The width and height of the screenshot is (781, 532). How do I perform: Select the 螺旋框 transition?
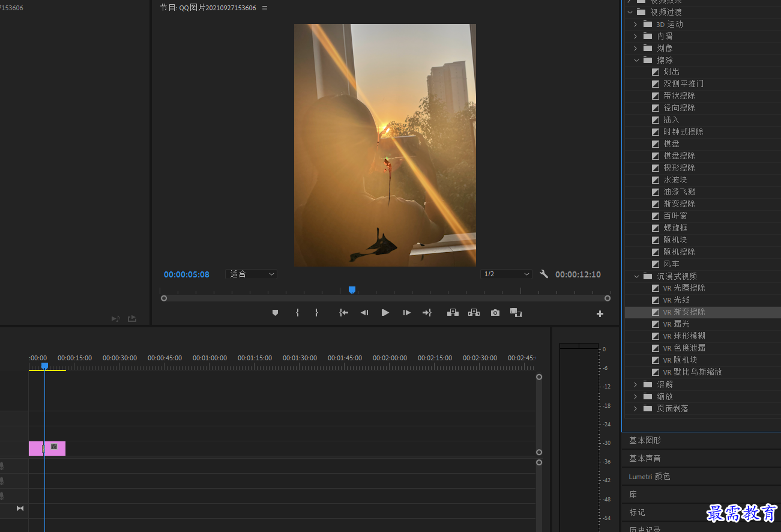coord(675,228)
